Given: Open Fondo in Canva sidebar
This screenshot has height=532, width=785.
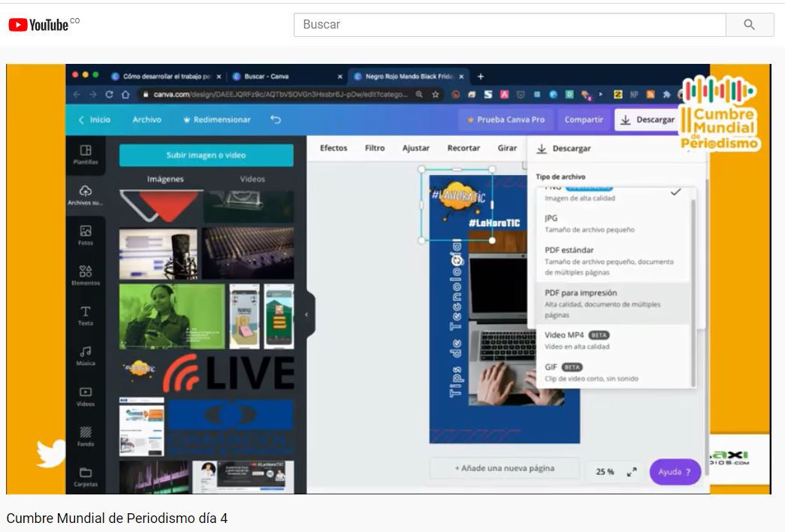Looking at the screenshot, I should coord(86,437).
